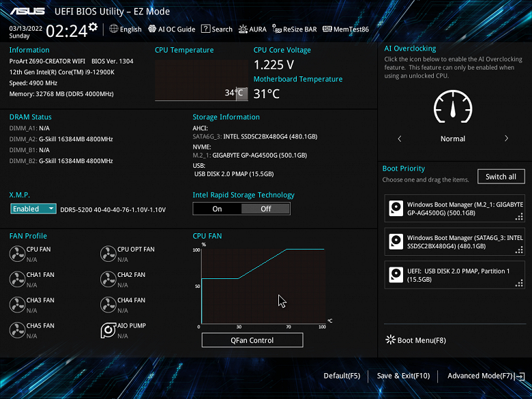Viewport: 532px width, 399px height.
Task: Open the AI OC Guide icon
Action: point(152,29)
